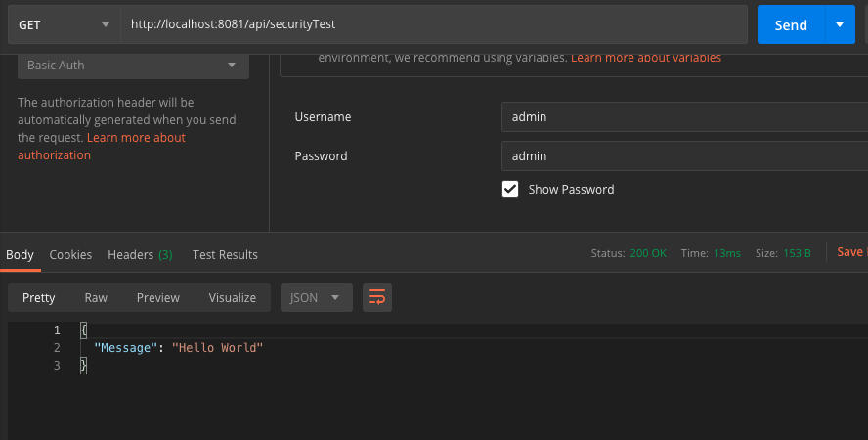Click the Password input field
868x440 pixels.
(x=684, y=156)
